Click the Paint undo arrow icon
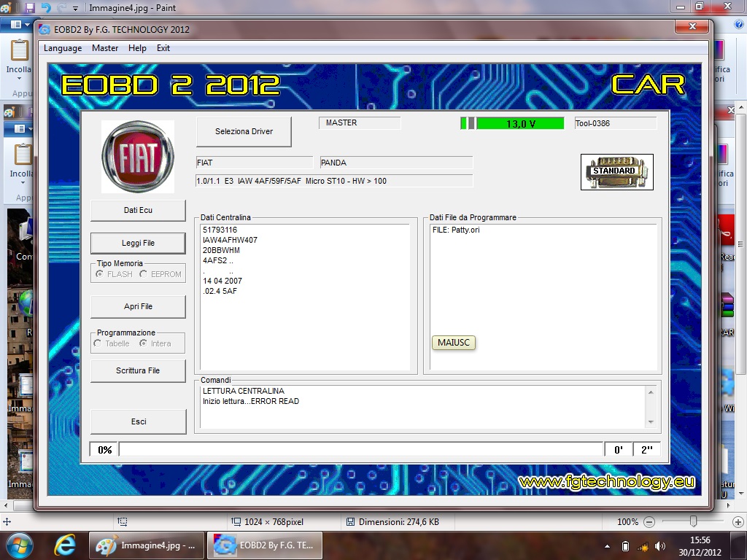 46,7
